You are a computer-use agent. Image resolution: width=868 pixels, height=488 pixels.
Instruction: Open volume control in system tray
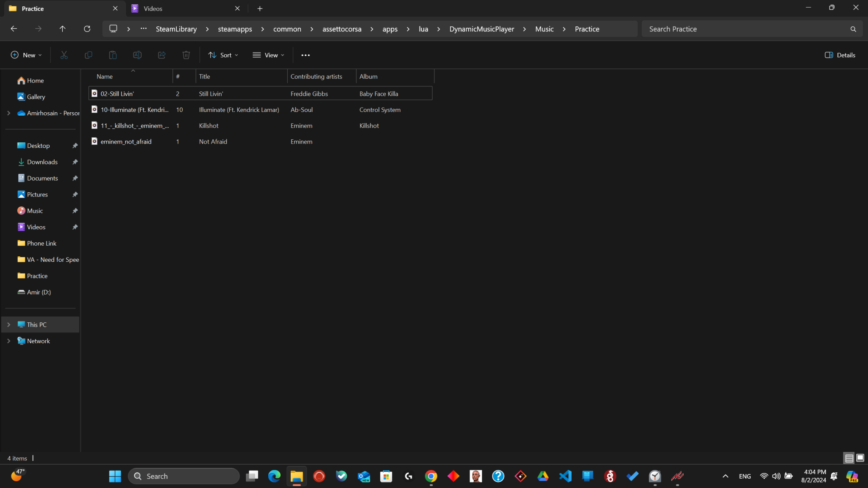tap(776, 476)
